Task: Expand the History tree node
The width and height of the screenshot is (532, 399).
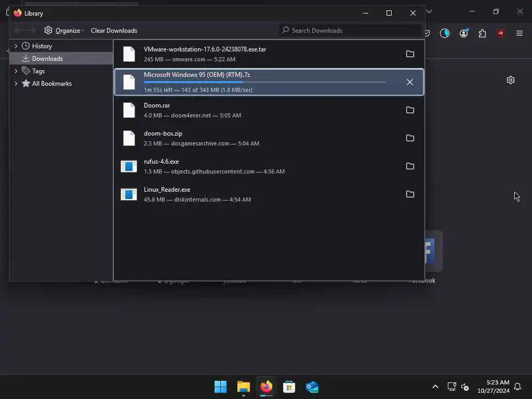Action: point(16,46)
